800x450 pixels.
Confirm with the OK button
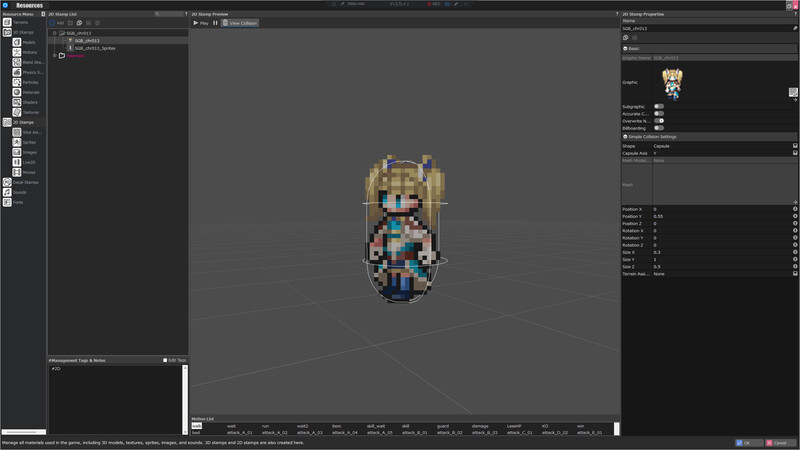point(748,443)
